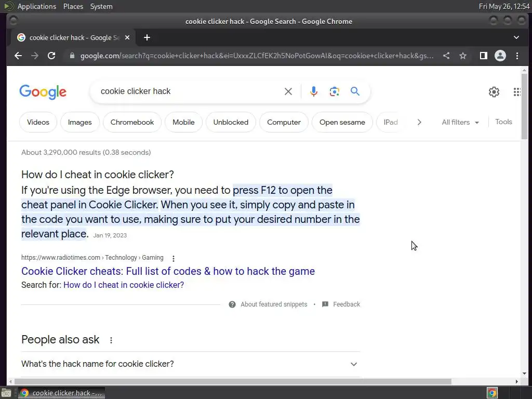Select the Unblocked filter chip
This screenshot has height=399, width=532.
point(231,122)
